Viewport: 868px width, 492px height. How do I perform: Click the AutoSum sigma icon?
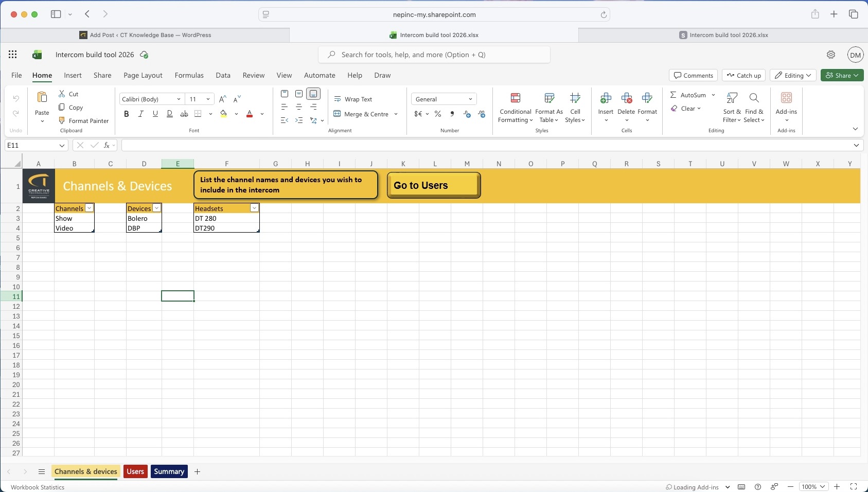click(673, 95)
